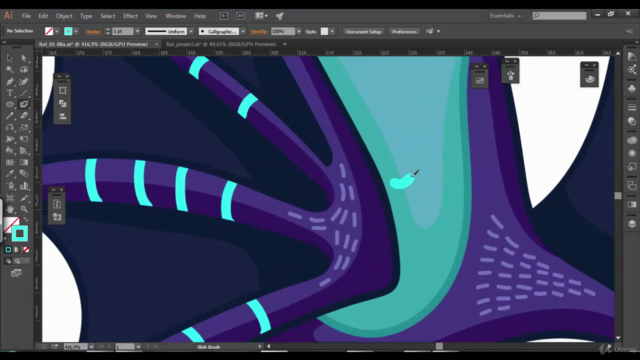Click the stroke weight input field

pos(123,31)
